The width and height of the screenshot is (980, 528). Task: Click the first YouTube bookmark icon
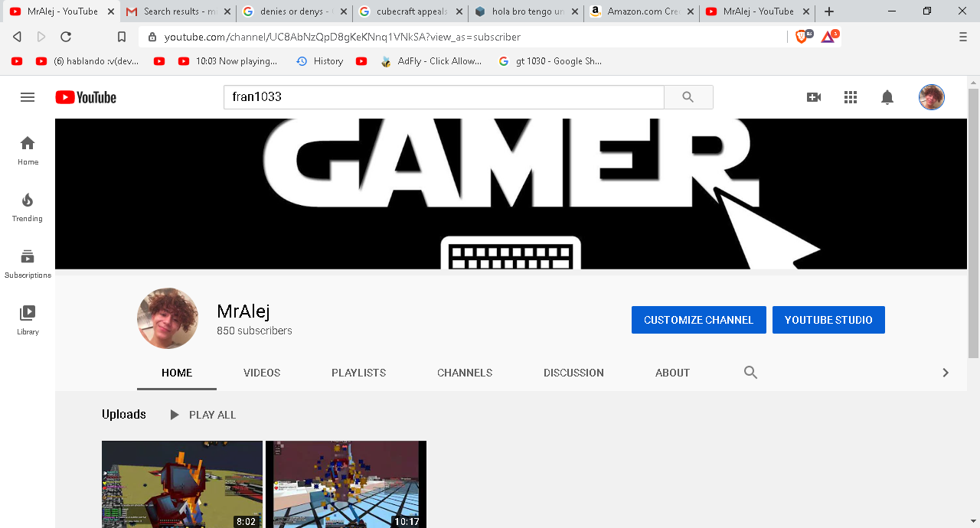point(17,61)
